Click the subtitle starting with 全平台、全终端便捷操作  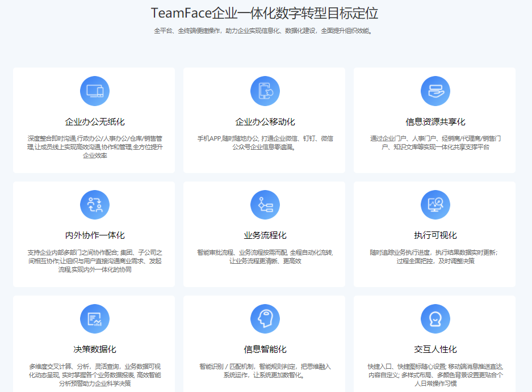[x=265, y=31]
